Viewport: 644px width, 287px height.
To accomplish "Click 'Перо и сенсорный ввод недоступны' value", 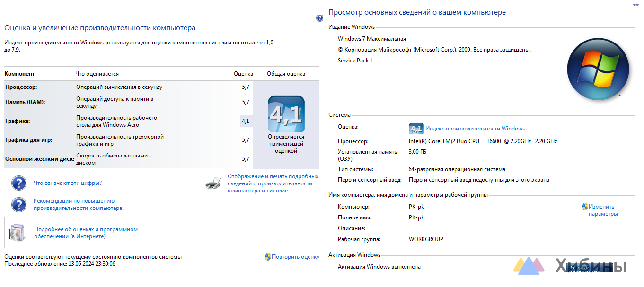I will (479, 180).
